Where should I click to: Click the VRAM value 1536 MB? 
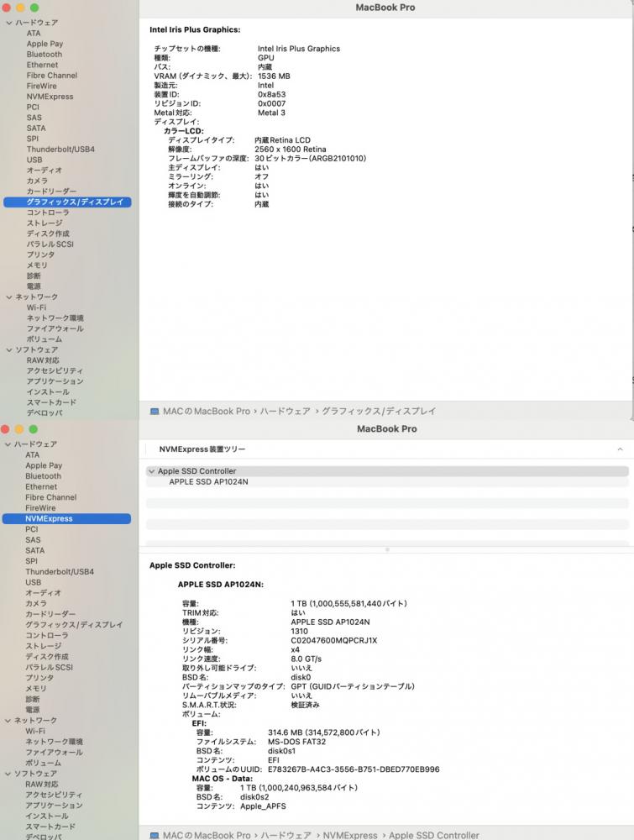274,76
